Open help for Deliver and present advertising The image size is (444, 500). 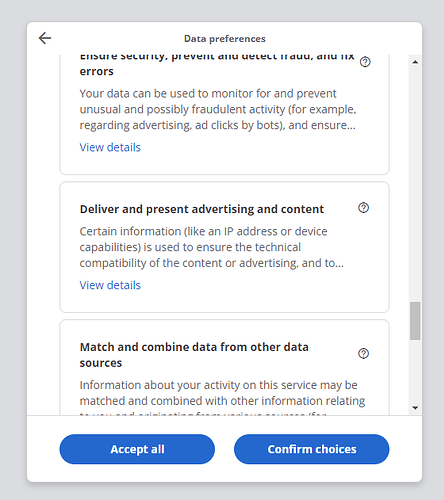(363, 208)
